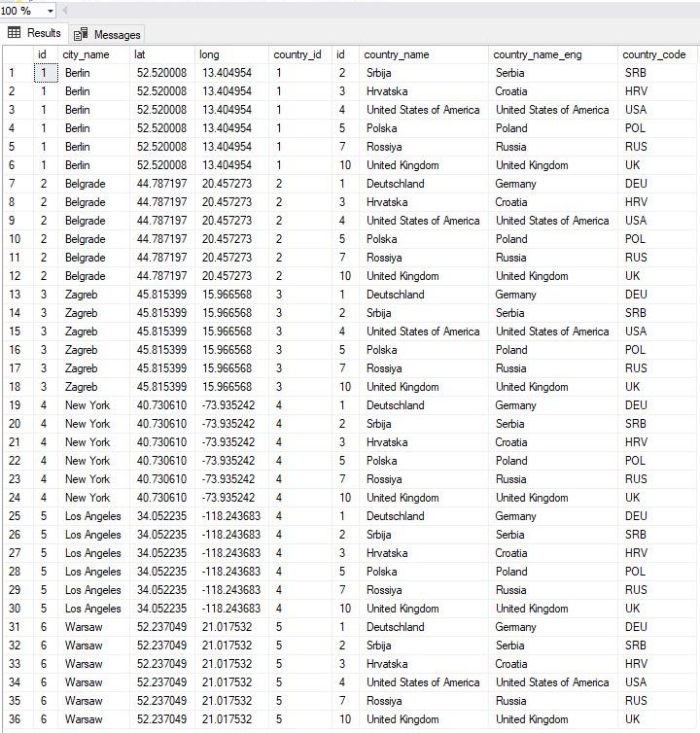This screenshot has width=700, height=733.
Task: Click the DEU country code in row 25
Action: pos(636,516)
